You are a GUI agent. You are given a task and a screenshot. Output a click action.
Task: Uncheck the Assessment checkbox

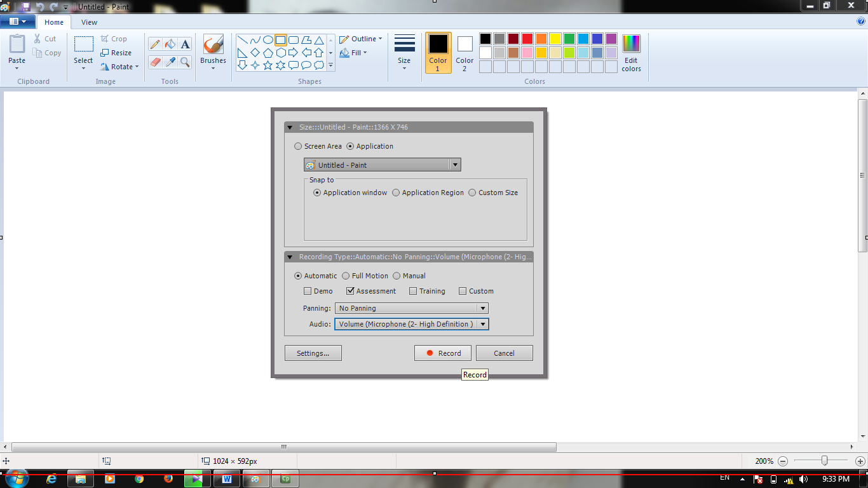350,291
